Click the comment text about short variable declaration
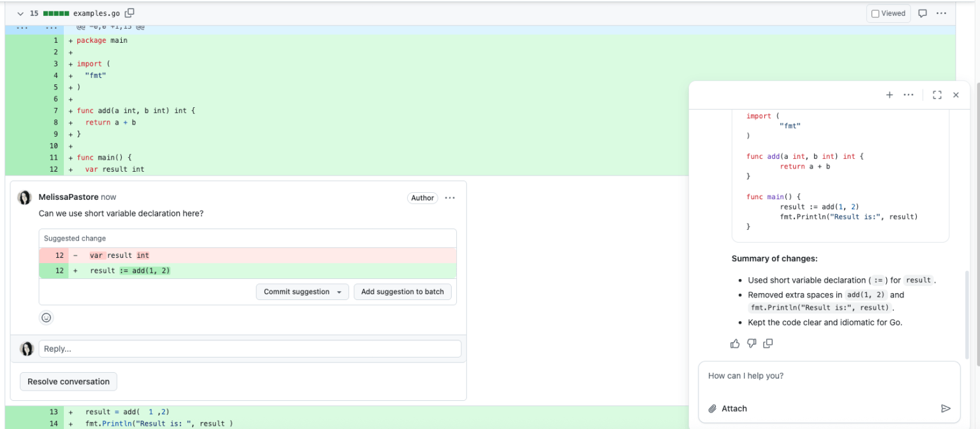This screenshot has width=980, height=429. 121,213
